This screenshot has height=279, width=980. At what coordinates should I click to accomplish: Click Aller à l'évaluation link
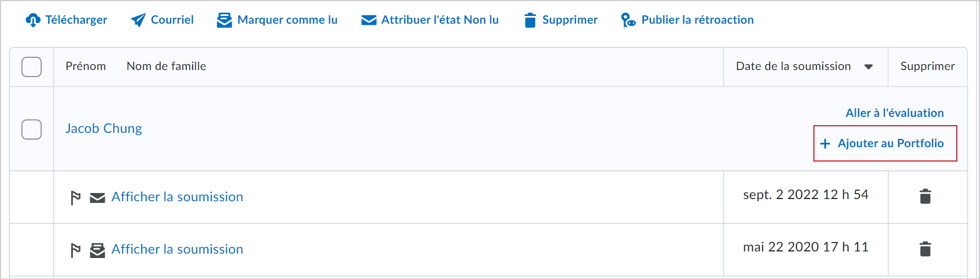coord(894,113)
